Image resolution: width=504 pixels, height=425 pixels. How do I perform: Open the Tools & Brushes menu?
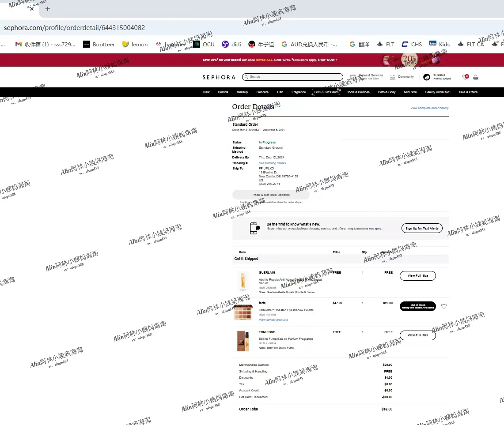click(x=358, y=92)
